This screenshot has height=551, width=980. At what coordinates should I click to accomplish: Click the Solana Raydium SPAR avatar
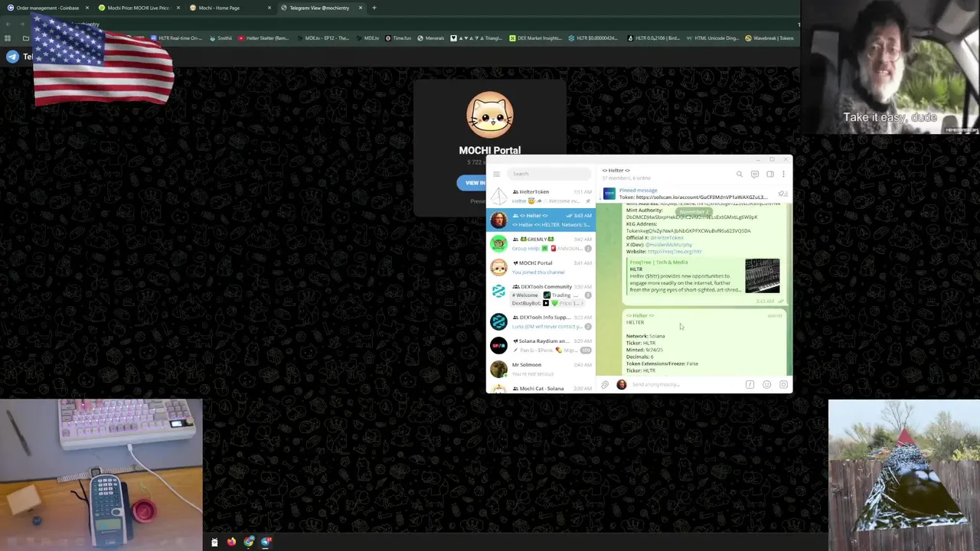[498, 346]
